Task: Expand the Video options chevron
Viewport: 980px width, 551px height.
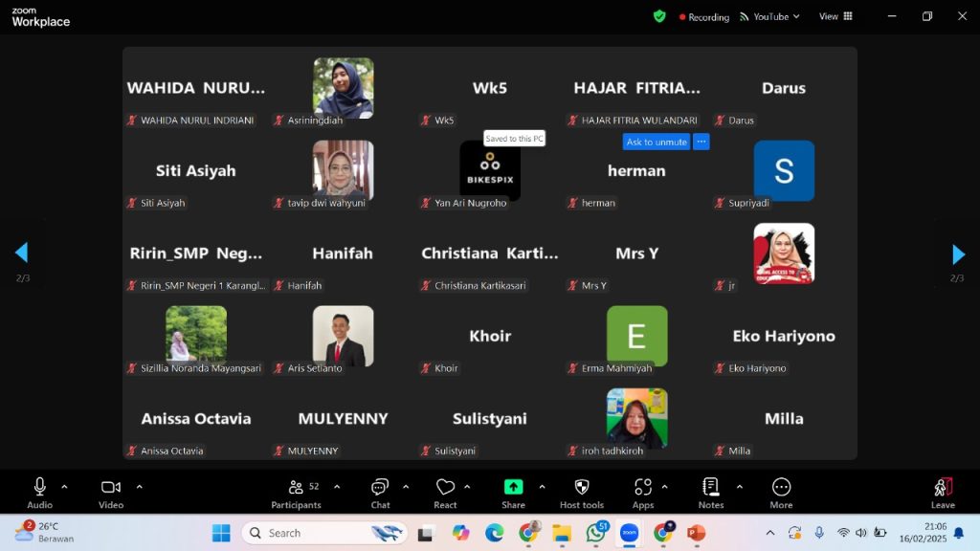Action: pyautogui.click(x=139, y=487)
